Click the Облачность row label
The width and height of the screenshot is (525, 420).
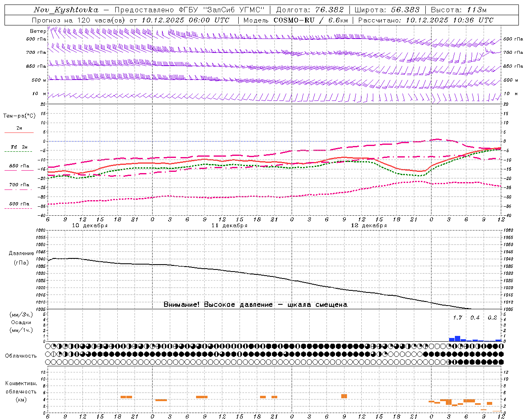21,356
